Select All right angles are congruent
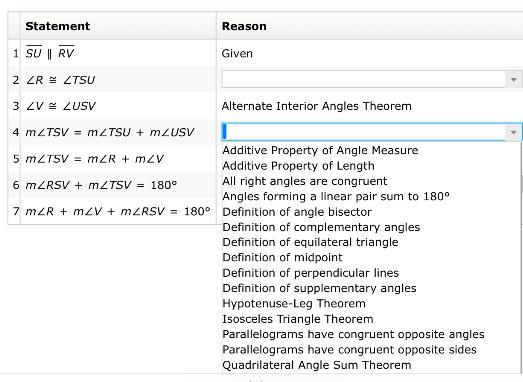Image resolution: width=523 pixels, height=382 pixels. click(305, 181)
